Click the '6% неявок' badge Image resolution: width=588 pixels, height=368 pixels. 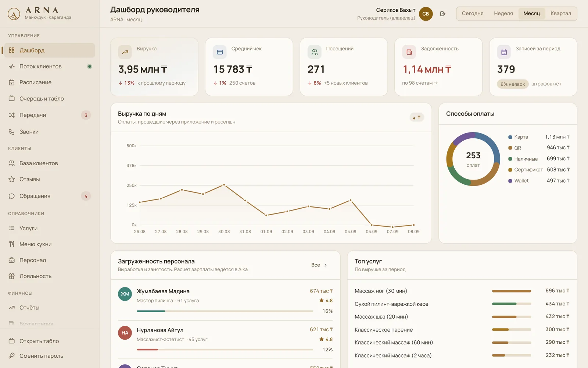(513, 84)
